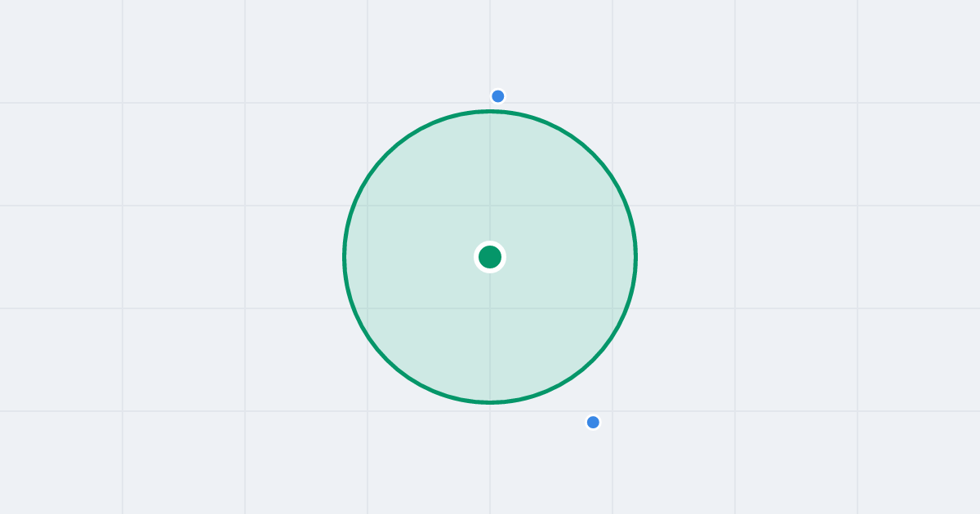This screenshot has height=514, width=980.
Task: Click the green center handle of the circle
Action: point(490,257)
